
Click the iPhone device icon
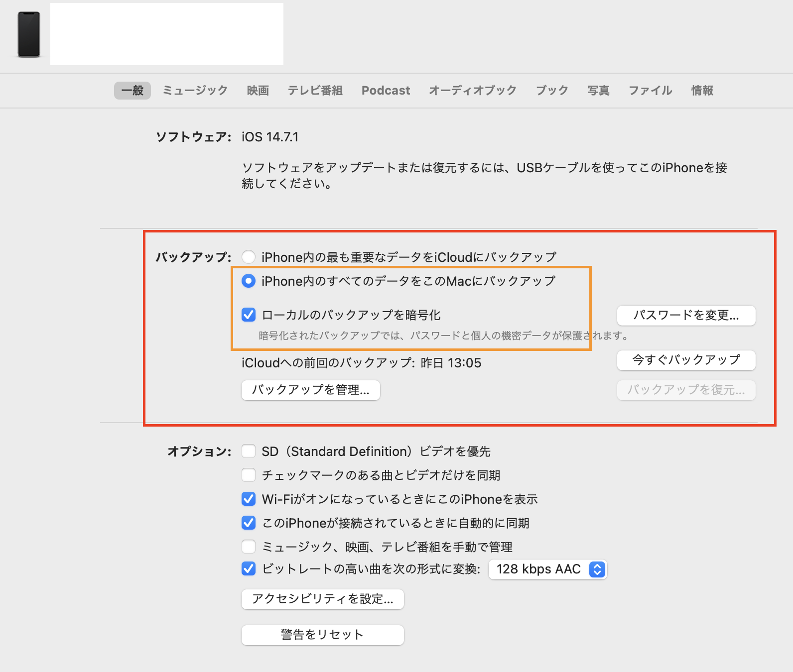tap(29, 34)
